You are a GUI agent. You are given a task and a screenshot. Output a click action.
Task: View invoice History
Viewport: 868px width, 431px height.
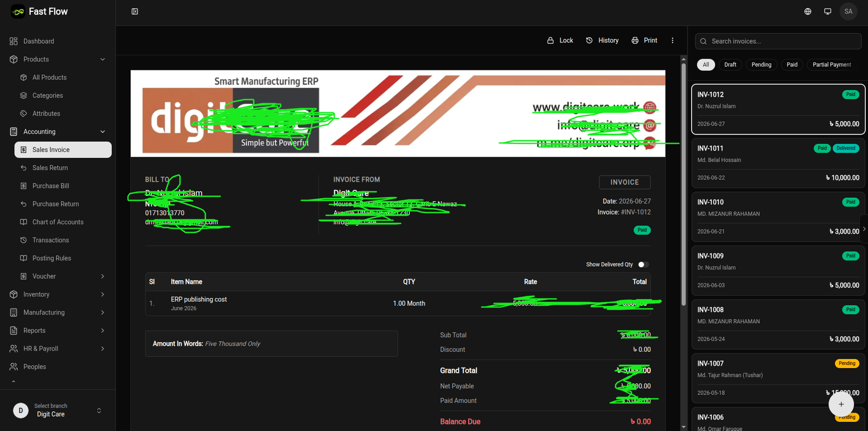tap(602, 41)
